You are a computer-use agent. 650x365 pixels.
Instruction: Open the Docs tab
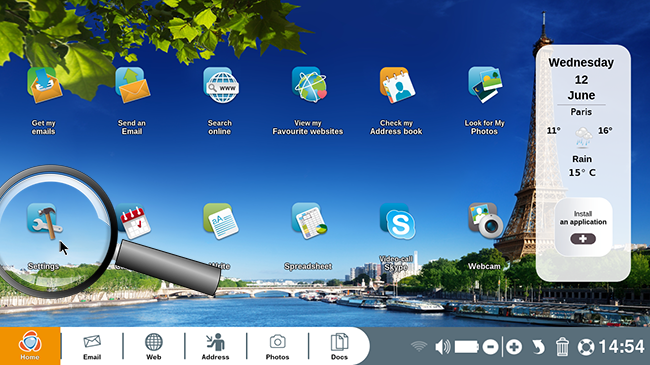coord(339,347)
